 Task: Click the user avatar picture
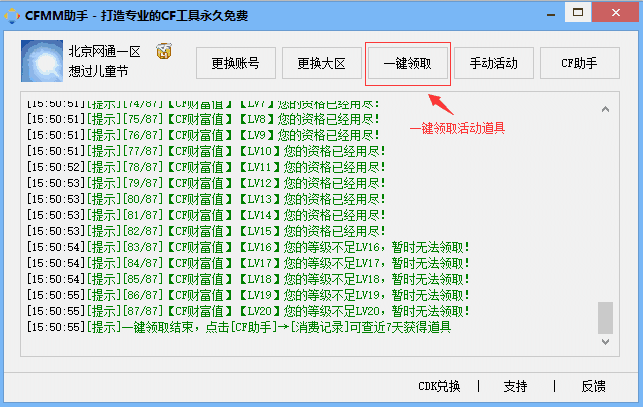click(42, 61)
